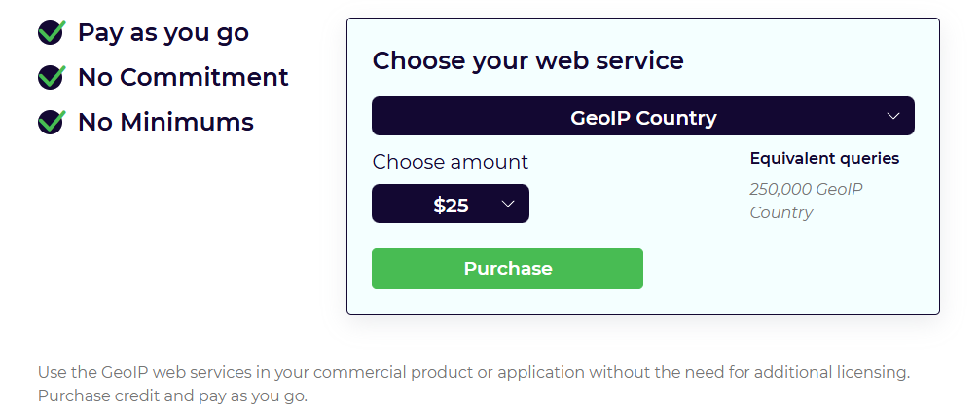Click the checkmark icon beside Pay as you go

(52, 32)
